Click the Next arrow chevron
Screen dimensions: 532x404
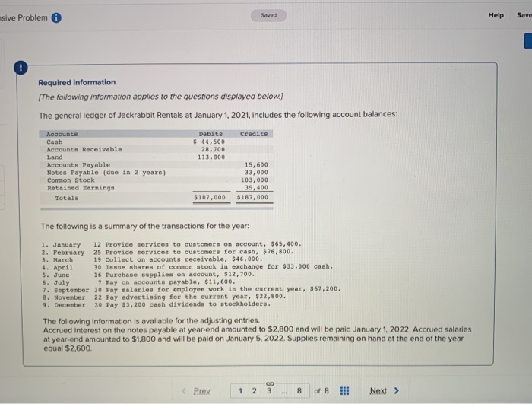click(396, 390)
